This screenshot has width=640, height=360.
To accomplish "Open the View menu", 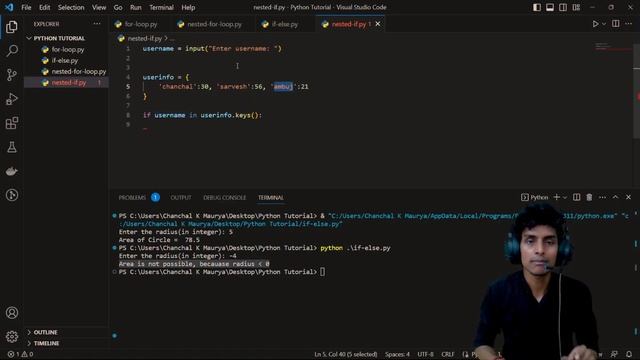I will [99, 7].
